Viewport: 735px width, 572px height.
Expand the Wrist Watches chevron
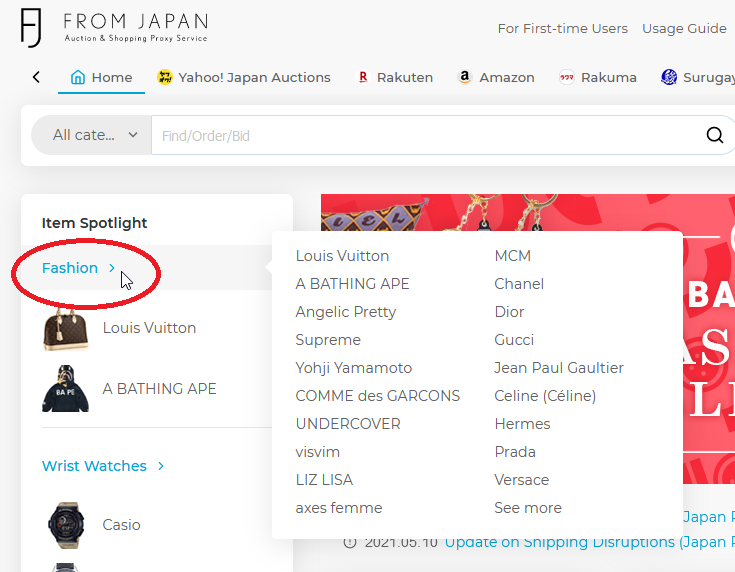click(161, 466)
